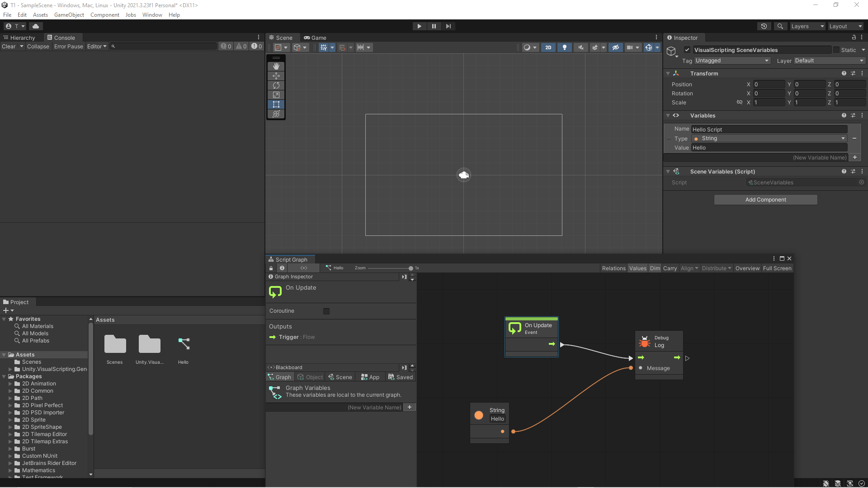Click the Full Screen graph button
Screen dimensions: 868x488
(777, 268)
